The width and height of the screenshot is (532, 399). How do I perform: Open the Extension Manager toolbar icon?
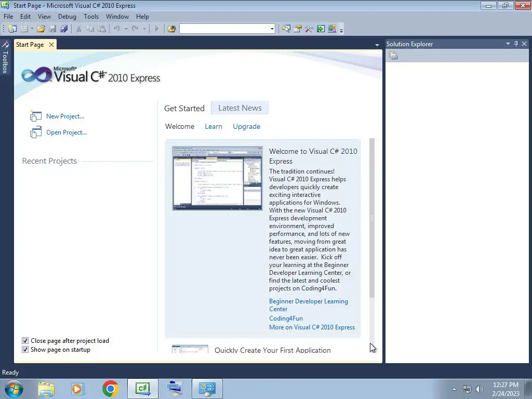pos(332,29)
